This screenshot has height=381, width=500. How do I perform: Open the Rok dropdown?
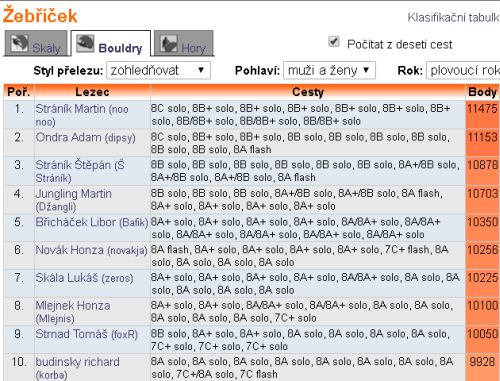pos(463,70)
